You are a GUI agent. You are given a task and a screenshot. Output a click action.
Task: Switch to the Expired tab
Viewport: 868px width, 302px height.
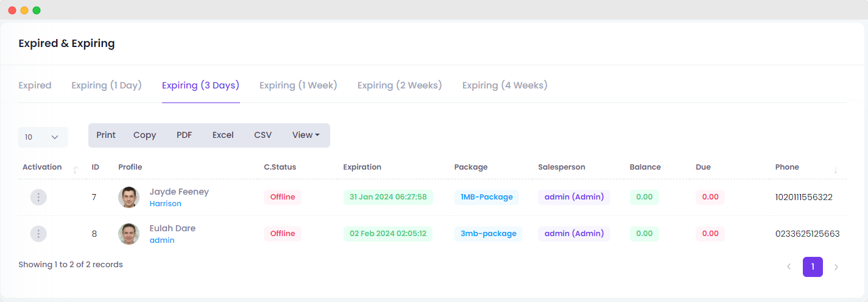click(35, 85)
